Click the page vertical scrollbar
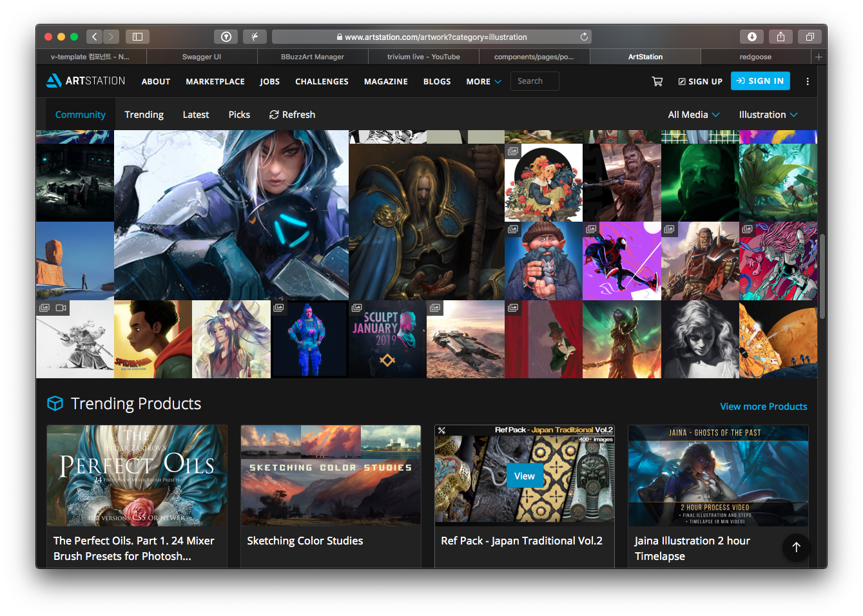The width and height of the screenshot is (863, 616). point(822,276)
